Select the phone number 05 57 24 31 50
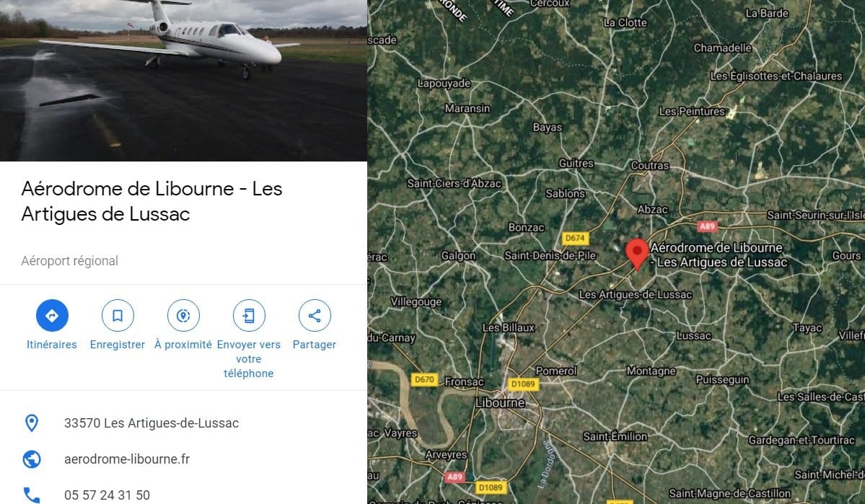This screenshot has height=504, width=865. 107,495
